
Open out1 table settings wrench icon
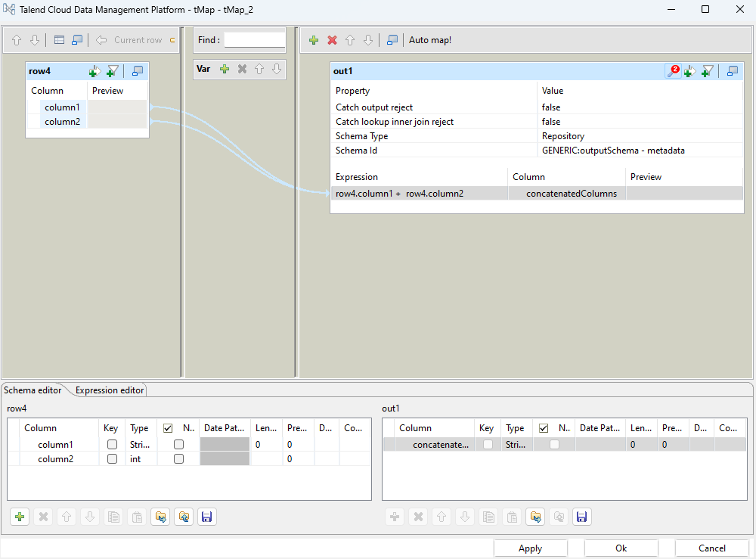click(x=673, y=71)
